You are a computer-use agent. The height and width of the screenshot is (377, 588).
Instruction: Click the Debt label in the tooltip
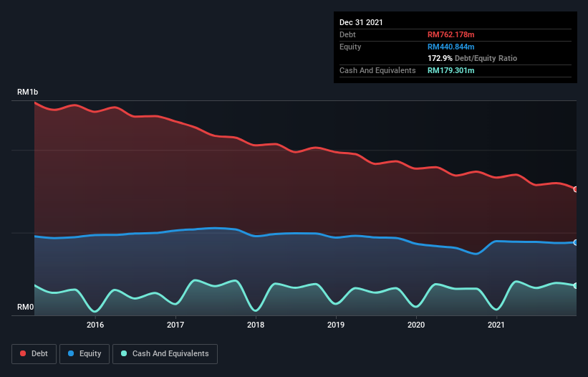coord(347,34)
